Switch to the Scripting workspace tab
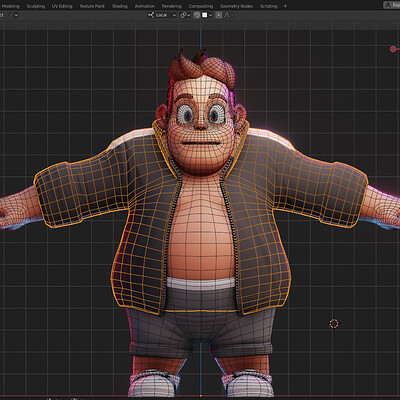 coord(268,6)
